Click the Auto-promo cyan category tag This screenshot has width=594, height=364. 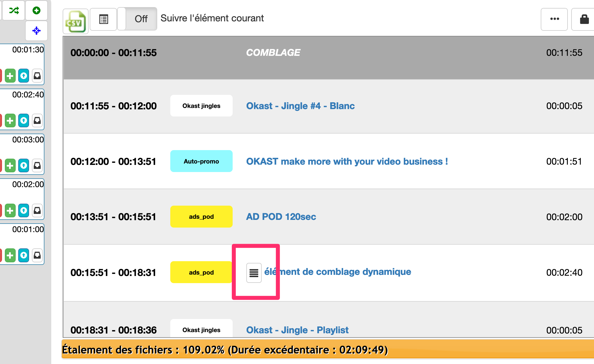201,161
